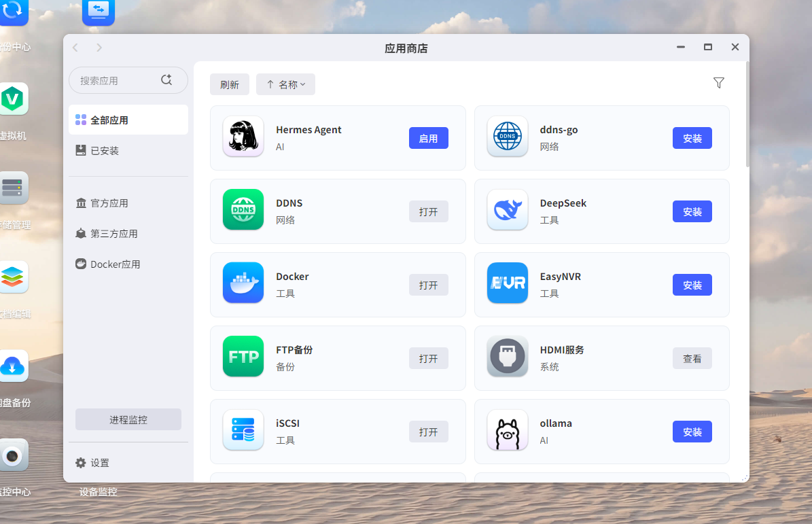
Task: Enable Hermes Agent with 启用
Action: (429, 138)
